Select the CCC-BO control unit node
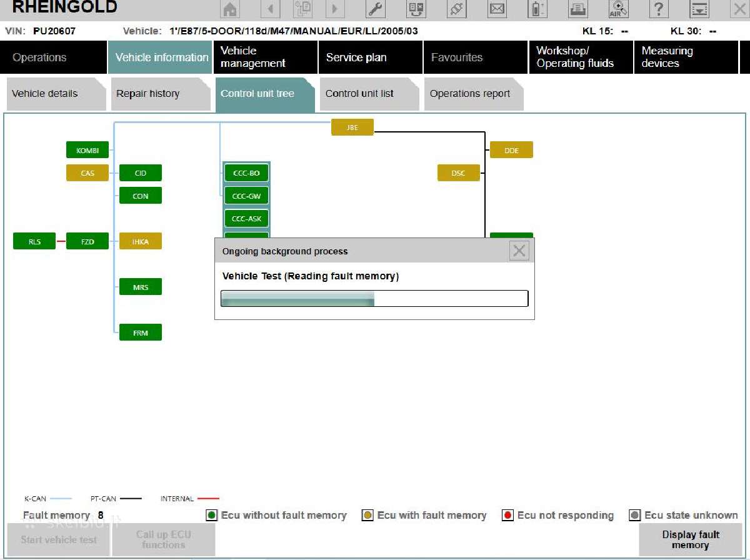The image size is (750, 560). coord(246,172)
